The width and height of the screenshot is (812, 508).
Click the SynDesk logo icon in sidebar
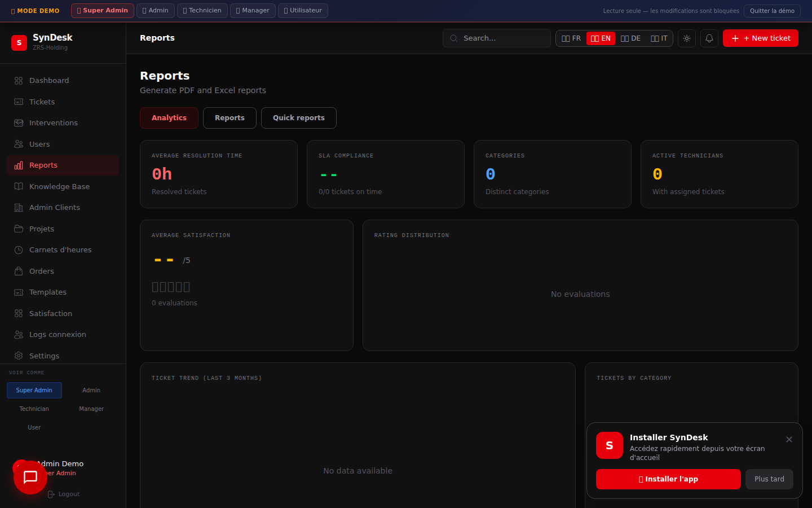(19, 42)
